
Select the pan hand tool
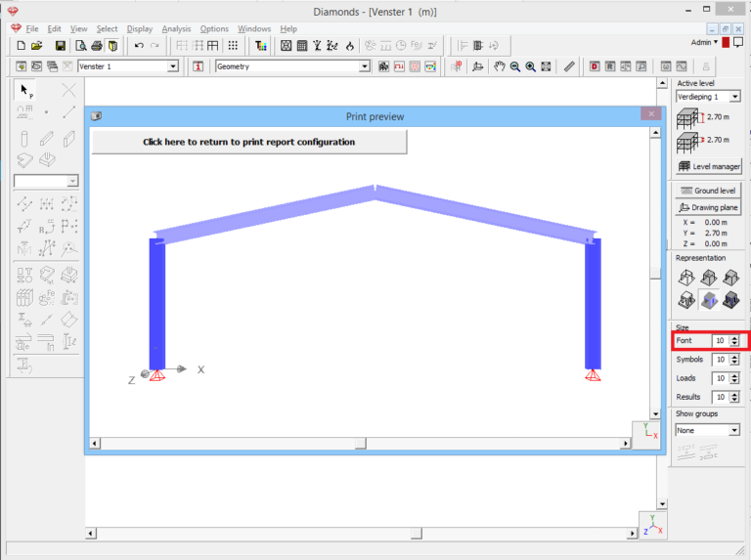(x=500, y=66)
